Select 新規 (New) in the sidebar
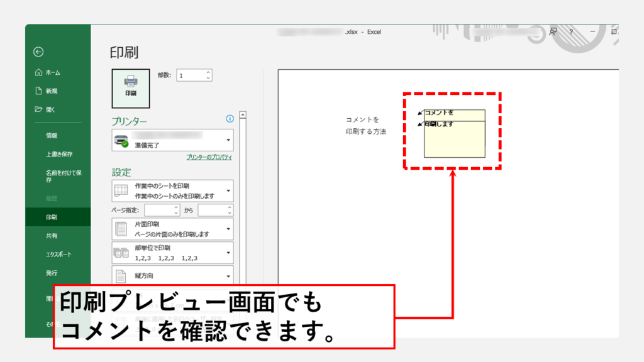This screenshot has width=644, height=362. click(52, 91)
